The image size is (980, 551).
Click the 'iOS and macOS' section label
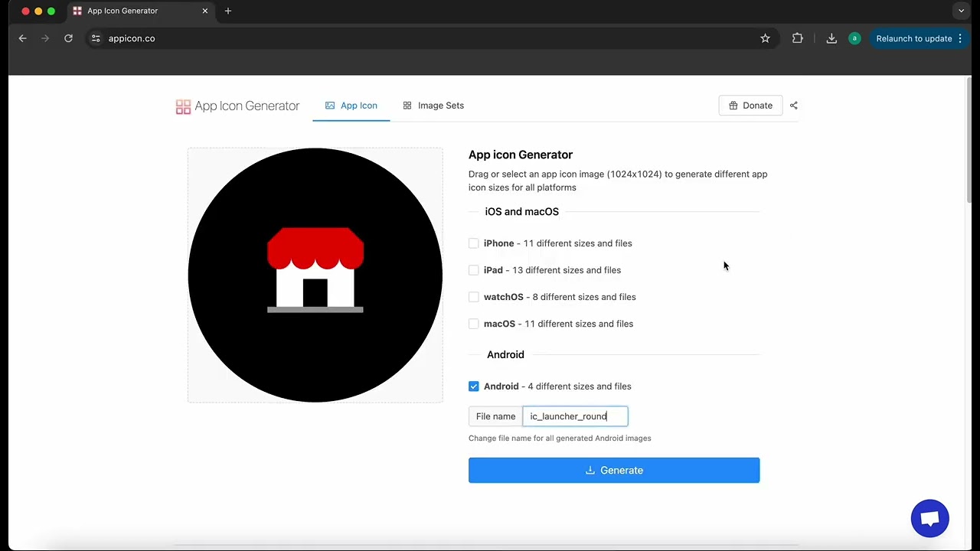[522, 212]
